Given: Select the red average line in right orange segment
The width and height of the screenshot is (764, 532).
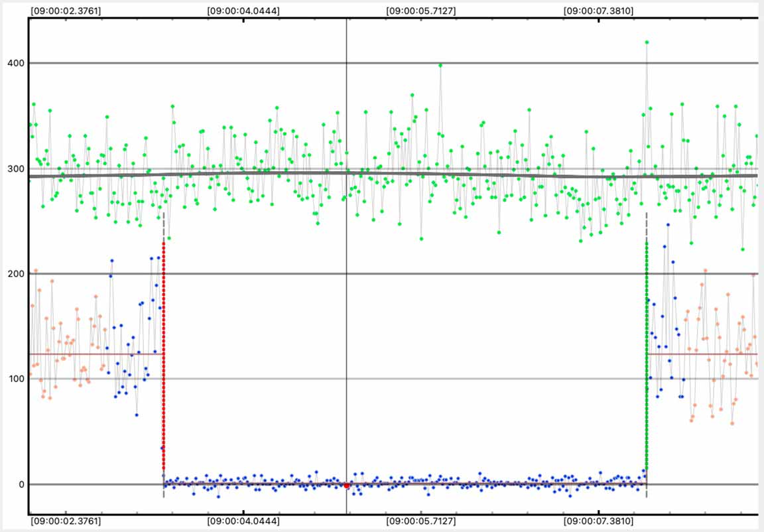Looking at the screenshot, I should (703, 354).
